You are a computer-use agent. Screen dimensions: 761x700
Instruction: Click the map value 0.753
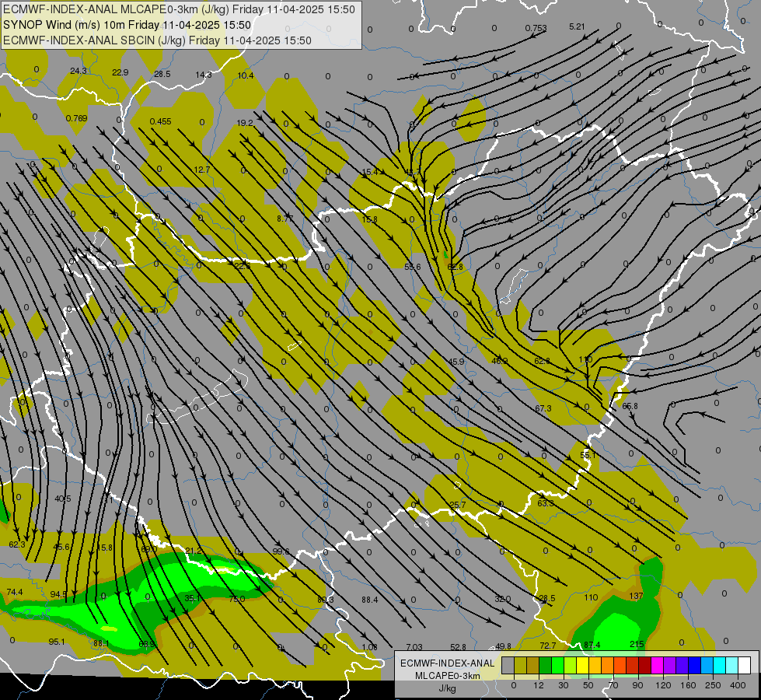point(536,28)
